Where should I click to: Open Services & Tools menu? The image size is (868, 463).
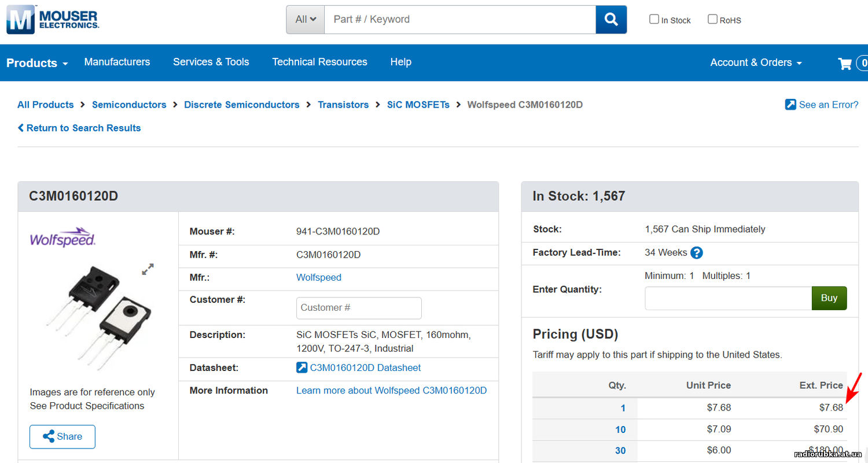point(211,62)
